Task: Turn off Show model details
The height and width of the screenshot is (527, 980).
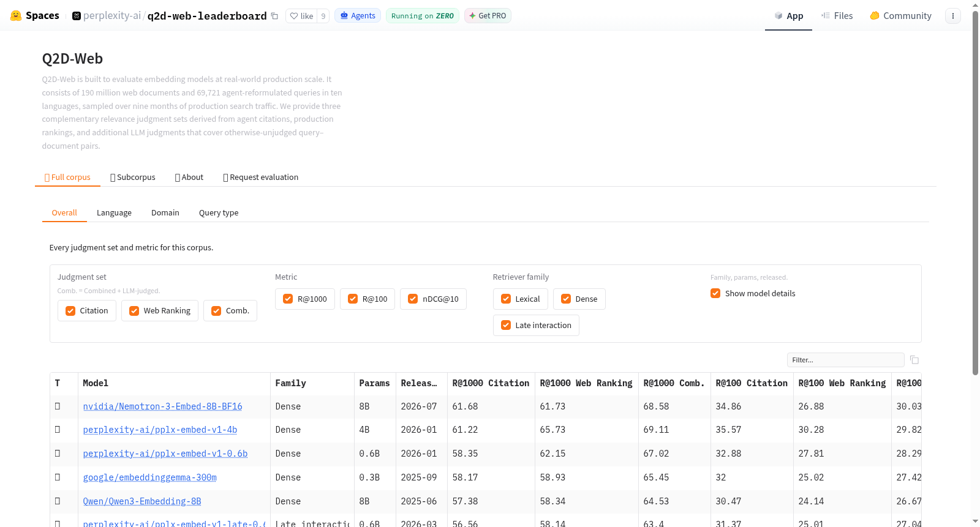Action: click(x=715, y=294)
